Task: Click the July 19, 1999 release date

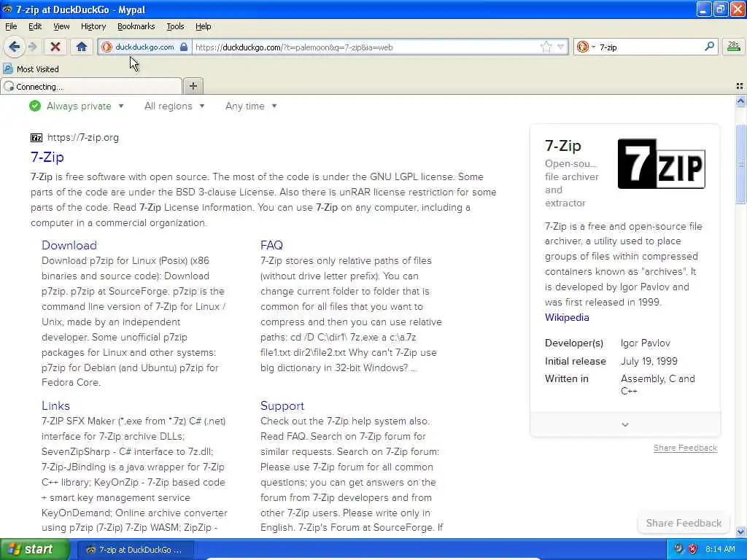Action: click(x=649, y=361)
